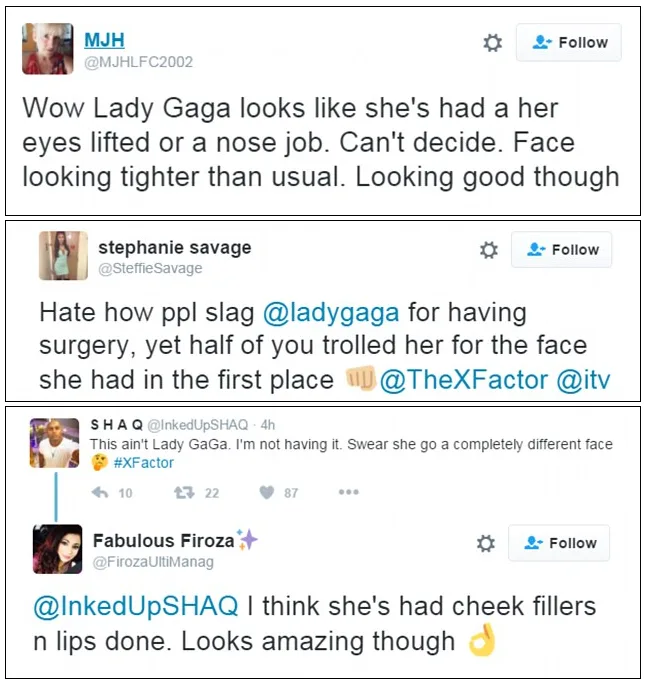Screen dimensions: 645x683
Task: Open the gear settings on MJH's tweet
Action: click(x=492, y=43)
